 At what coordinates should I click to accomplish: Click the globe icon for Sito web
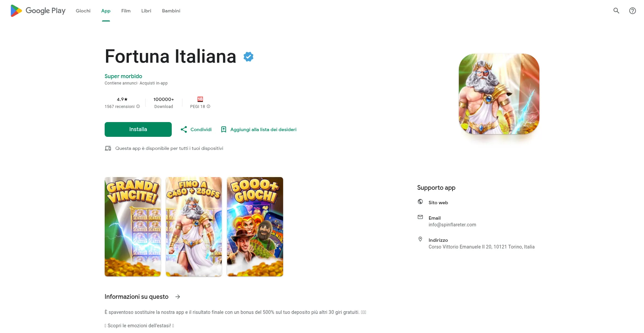click(x=420, y=202)
